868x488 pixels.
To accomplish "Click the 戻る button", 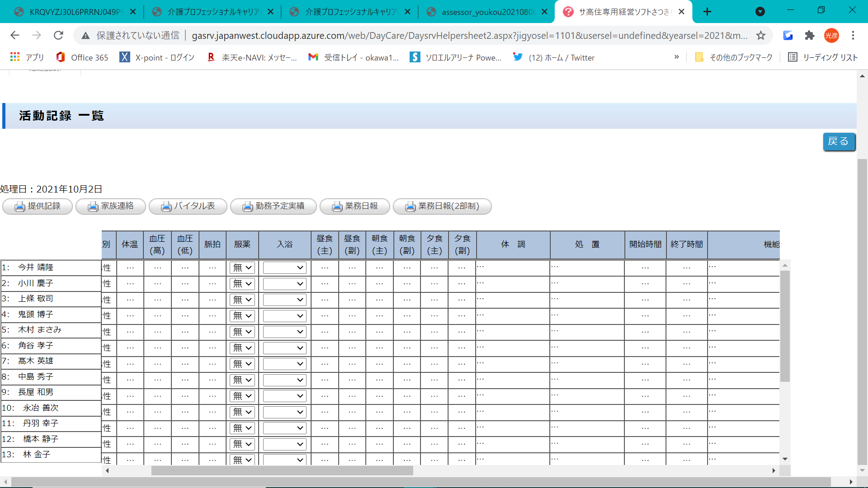I will 839,142.
